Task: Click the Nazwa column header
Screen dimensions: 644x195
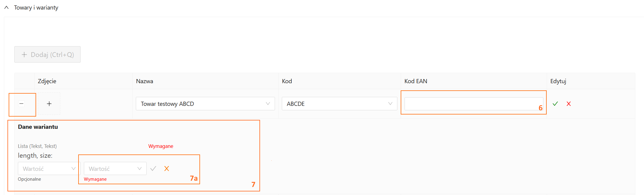Action: 145,81
